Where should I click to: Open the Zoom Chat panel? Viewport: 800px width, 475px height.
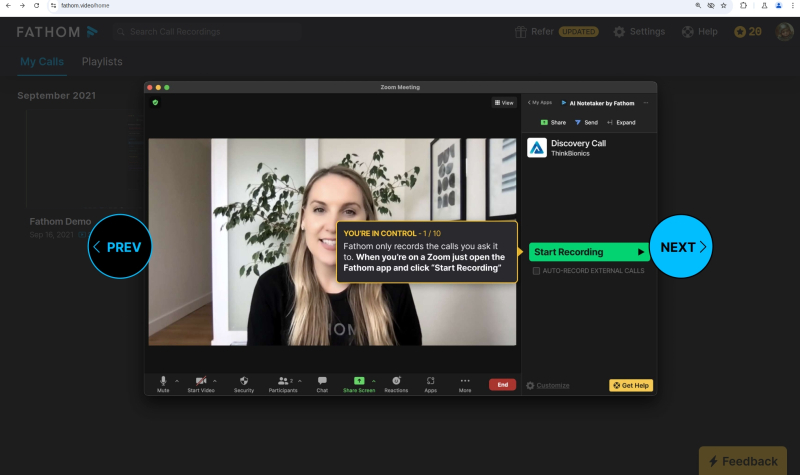(322, 384)
